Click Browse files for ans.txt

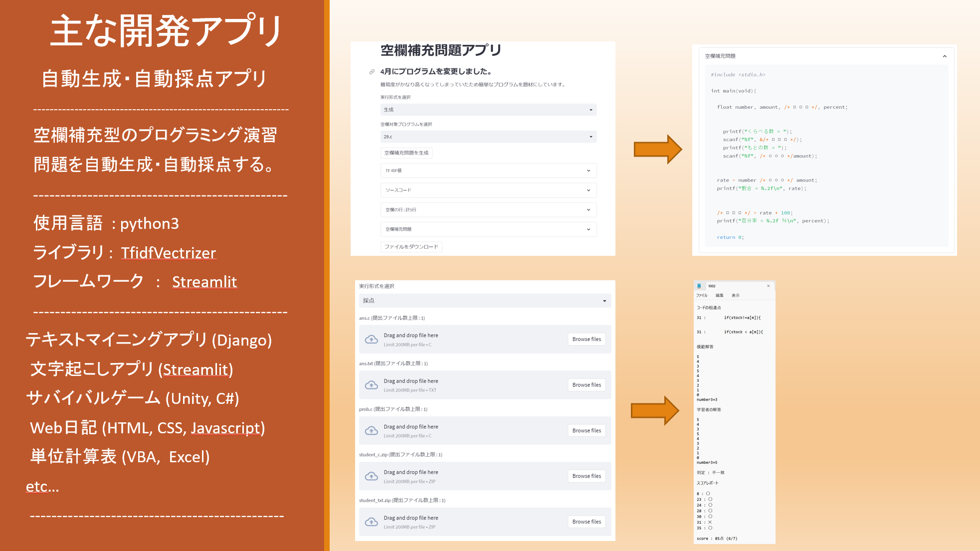587,385
